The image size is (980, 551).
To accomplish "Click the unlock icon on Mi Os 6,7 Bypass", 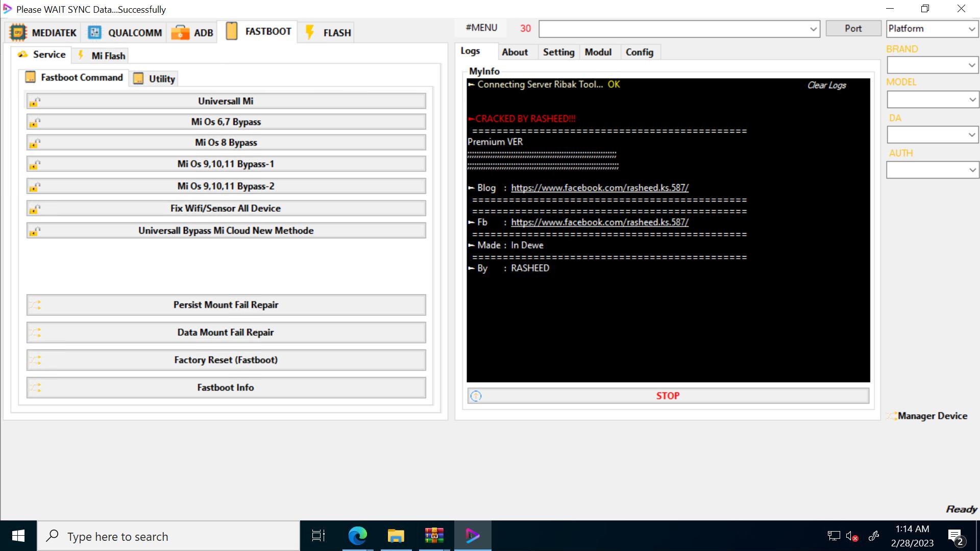I will 35,122.
